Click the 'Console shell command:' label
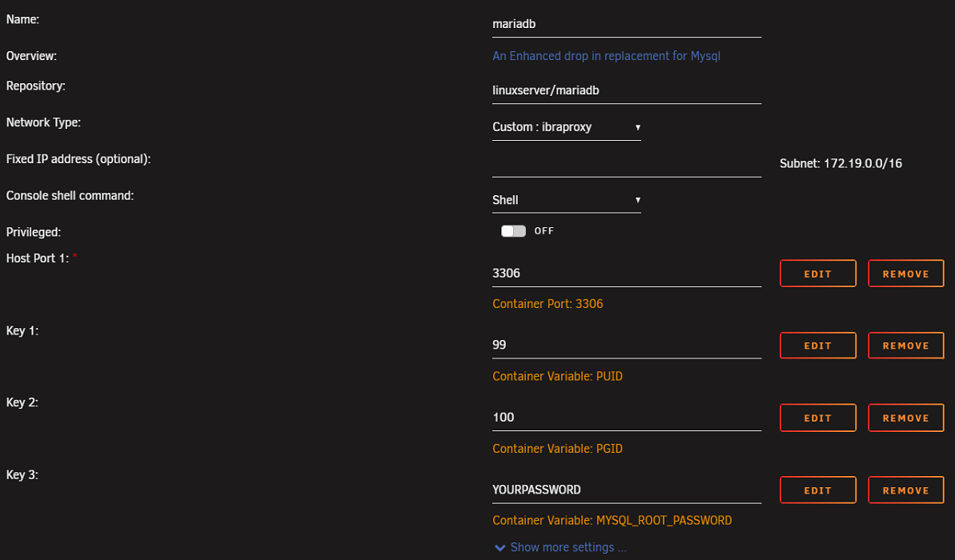The width and height of the screenshot is (955, 560). 70,195
